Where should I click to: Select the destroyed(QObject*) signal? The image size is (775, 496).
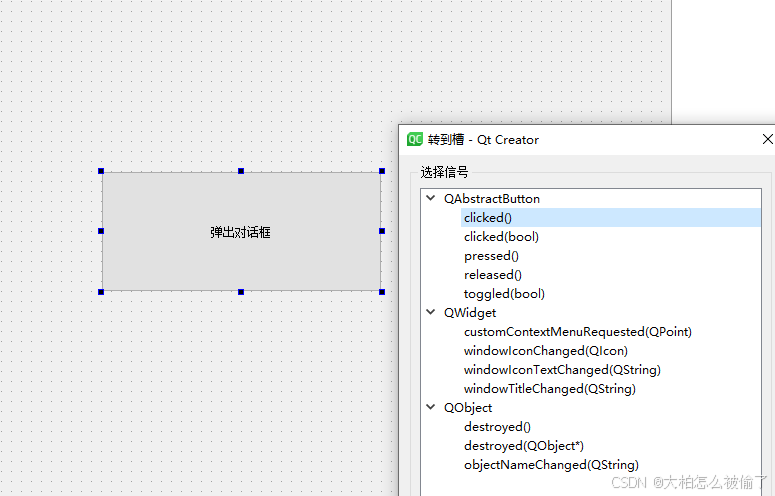coord(524,446)
